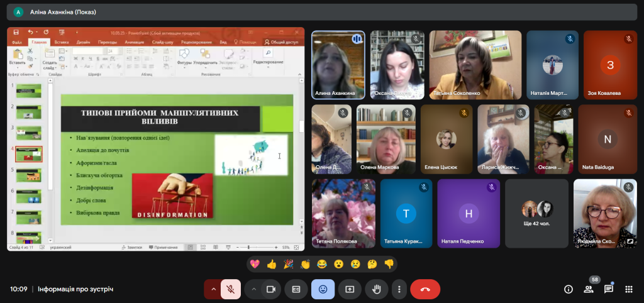Send the thinking face reaction

372,264
